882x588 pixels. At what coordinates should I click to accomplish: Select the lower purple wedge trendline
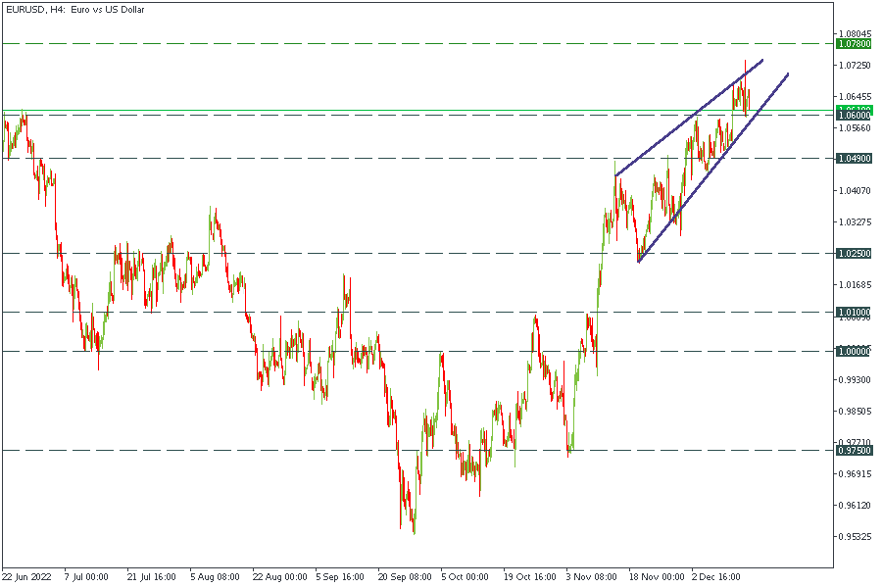tap(710, 168)
